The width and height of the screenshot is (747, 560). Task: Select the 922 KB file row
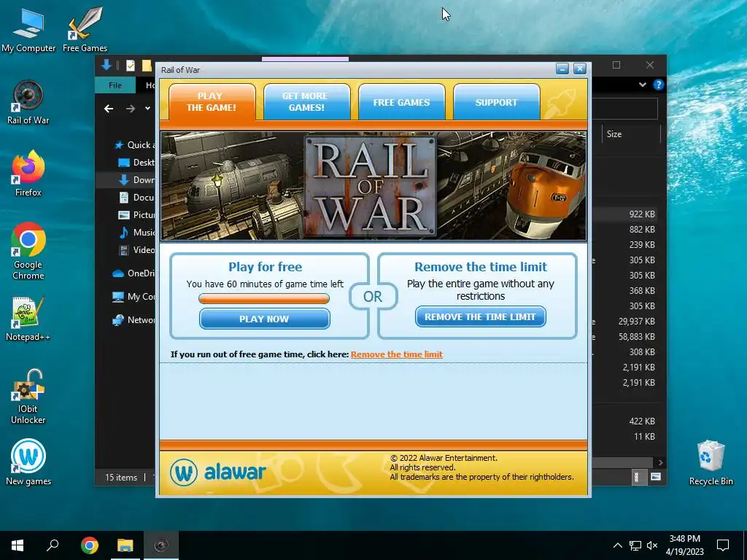[627, 214]
